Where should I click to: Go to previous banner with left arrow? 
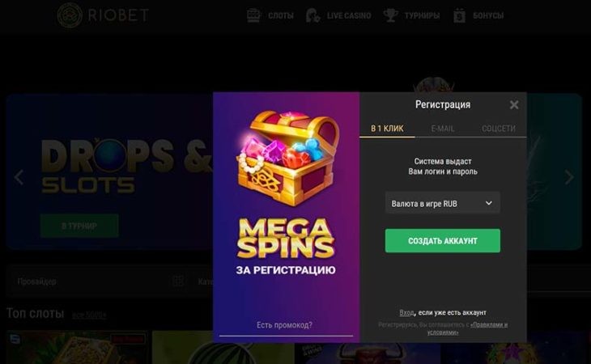pyautogui.click(x=19, y=177)
